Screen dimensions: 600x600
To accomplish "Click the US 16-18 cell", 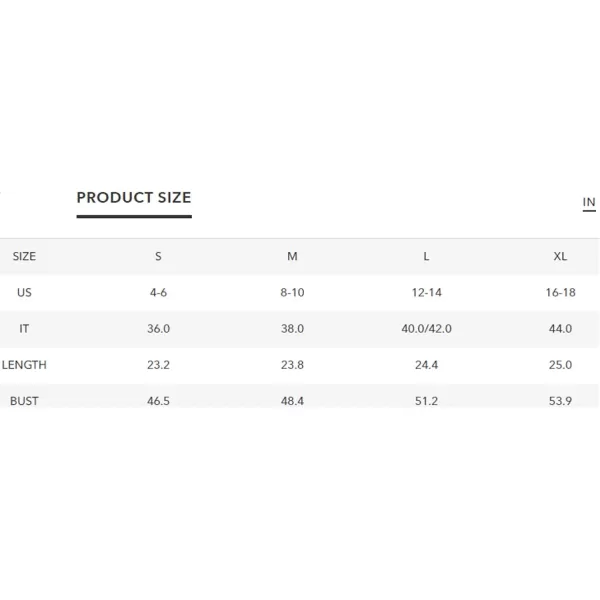I will [x=561, y=292].
